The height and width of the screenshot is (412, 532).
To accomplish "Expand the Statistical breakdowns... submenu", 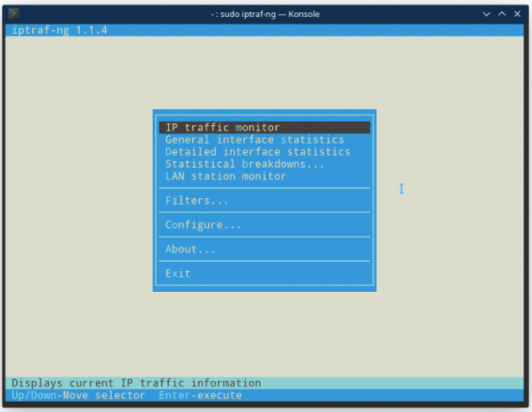I will 244,164.
